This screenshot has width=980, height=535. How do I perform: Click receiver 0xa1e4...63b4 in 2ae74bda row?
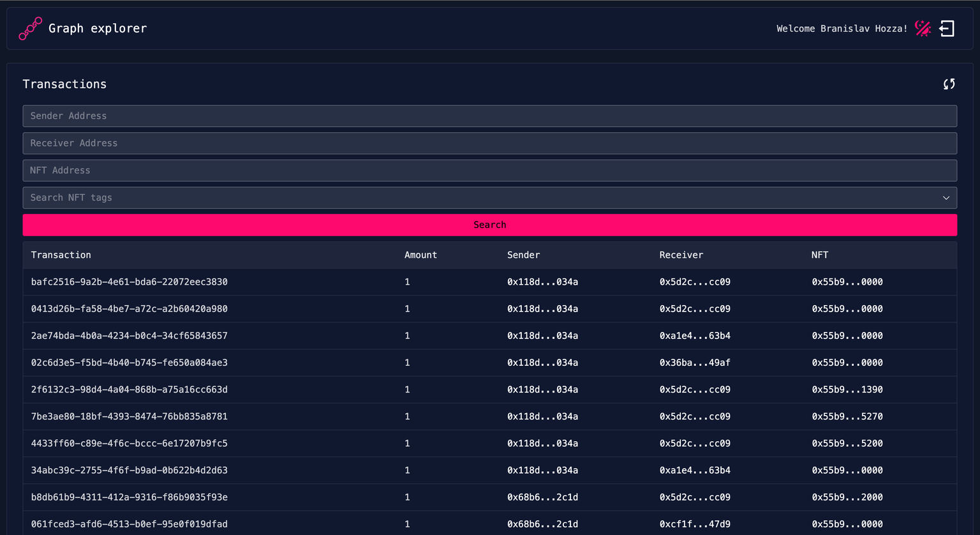[695, 335]
